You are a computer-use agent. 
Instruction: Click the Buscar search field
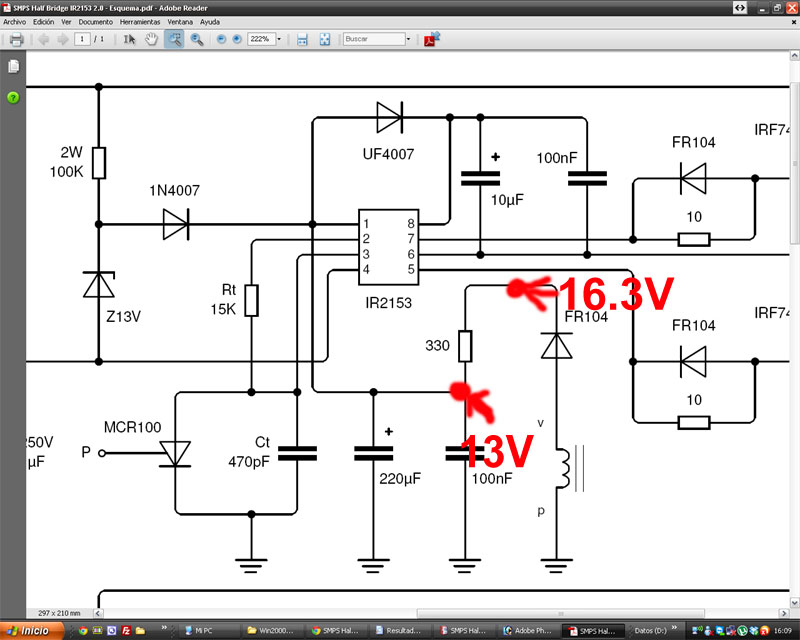(373, 39)
